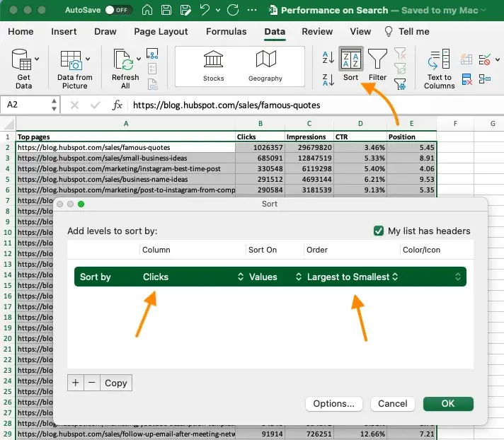Switch to the Formulas tab

(226, 32)
